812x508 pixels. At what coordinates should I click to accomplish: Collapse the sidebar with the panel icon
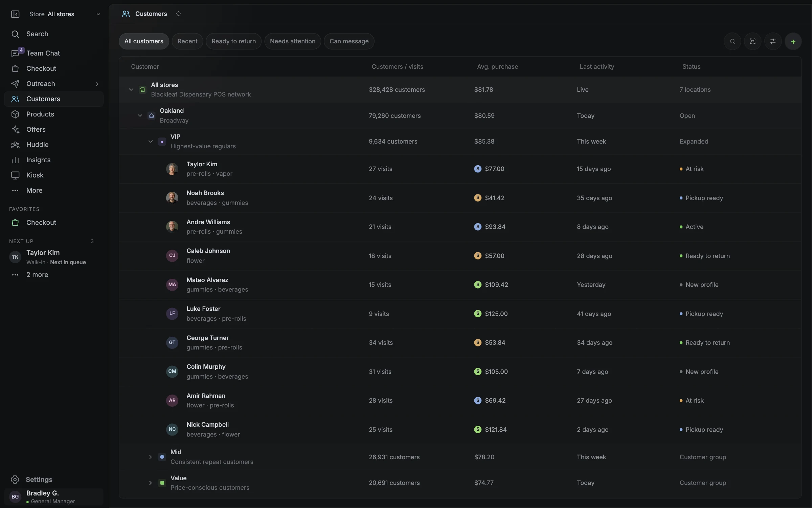15,14
